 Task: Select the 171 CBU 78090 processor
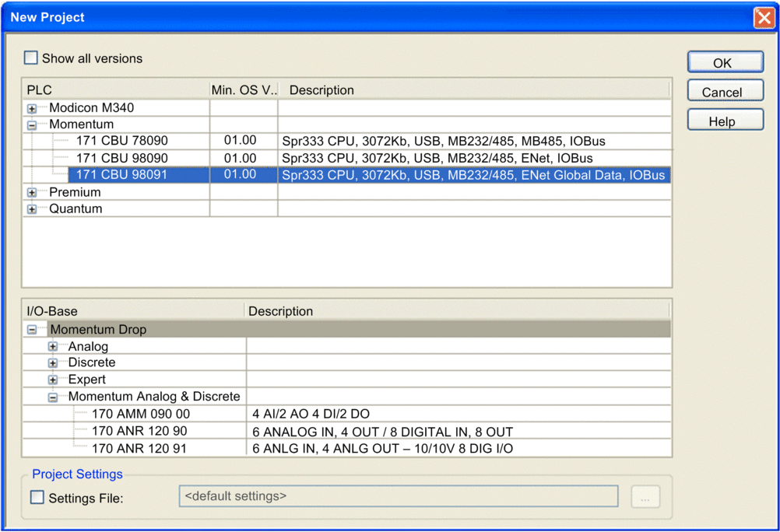[122, 141]
